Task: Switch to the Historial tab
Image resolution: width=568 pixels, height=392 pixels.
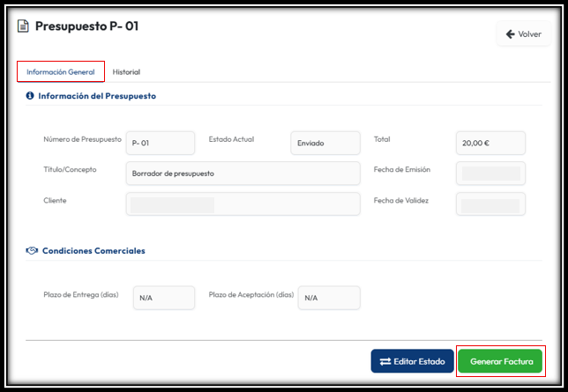Action: (x=126, y=72)
